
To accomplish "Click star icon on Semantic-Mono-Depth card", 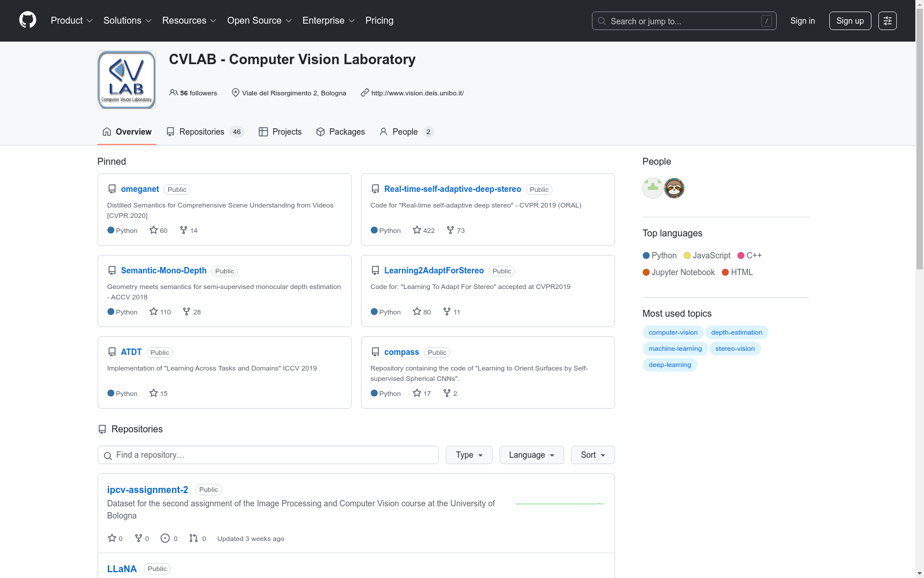I will coord(154,312).
